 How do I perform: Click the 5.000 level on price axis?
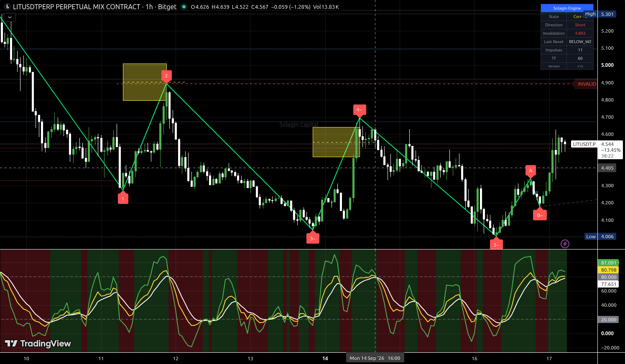pos(607,65)
